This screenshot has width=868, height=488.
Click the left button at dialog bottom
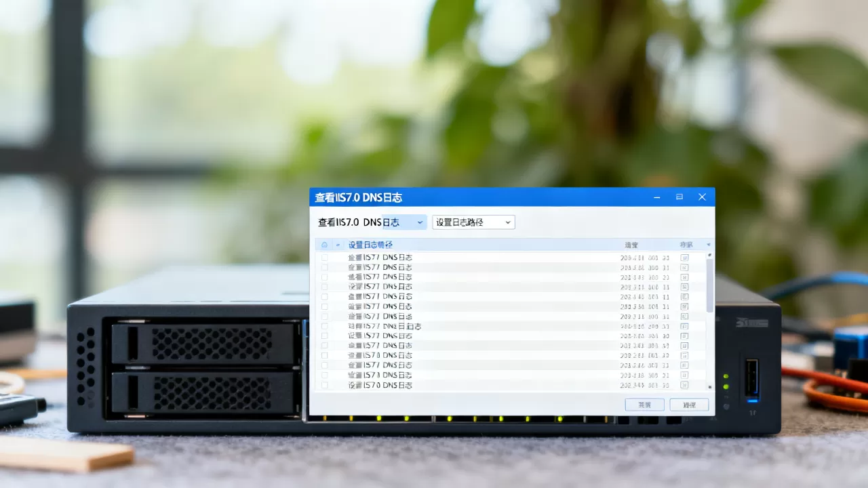tap(644, 405)
